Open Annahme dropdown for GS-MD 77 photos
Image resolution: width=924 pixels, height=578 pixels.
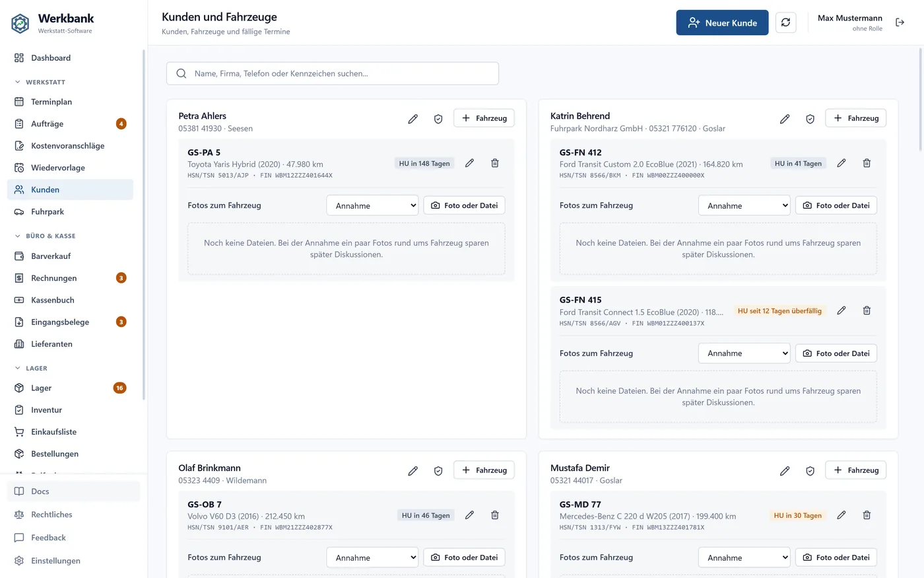point(744,558)
